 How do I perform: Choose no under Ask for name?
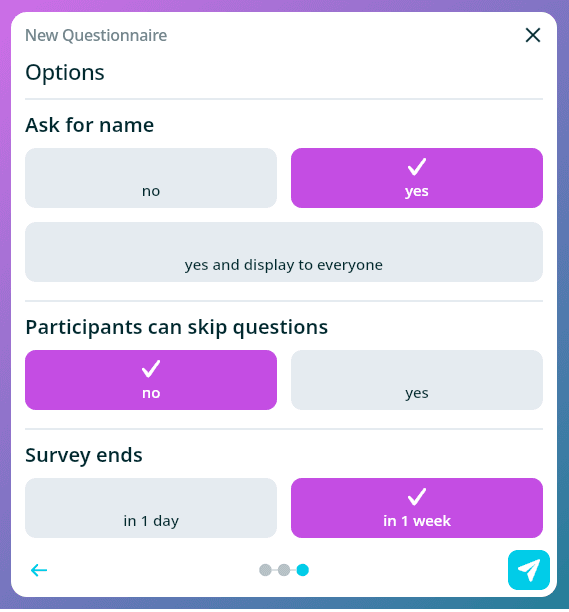click(151, 178)
